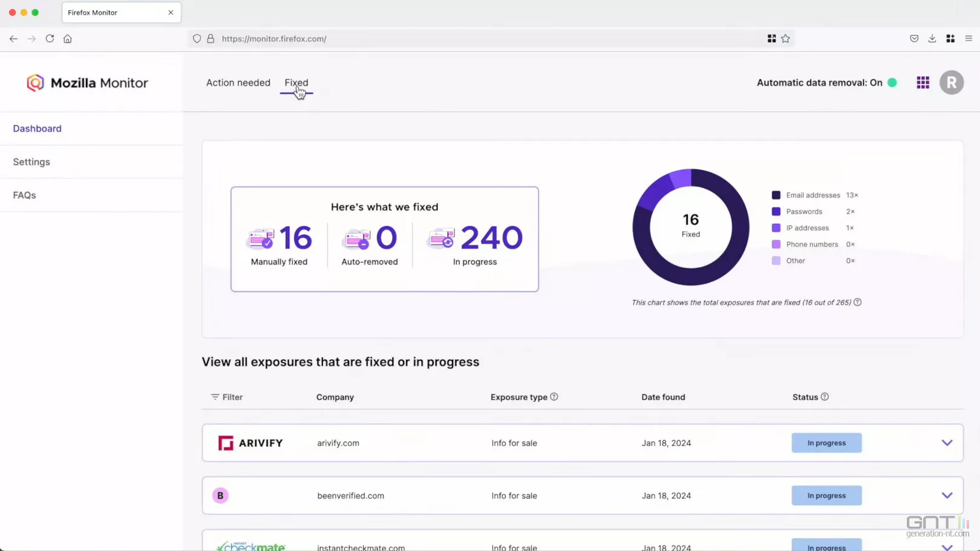Expand the beenverified.com exposure row
The height and width of the screenshot is (551, 980).
(947, 496)
